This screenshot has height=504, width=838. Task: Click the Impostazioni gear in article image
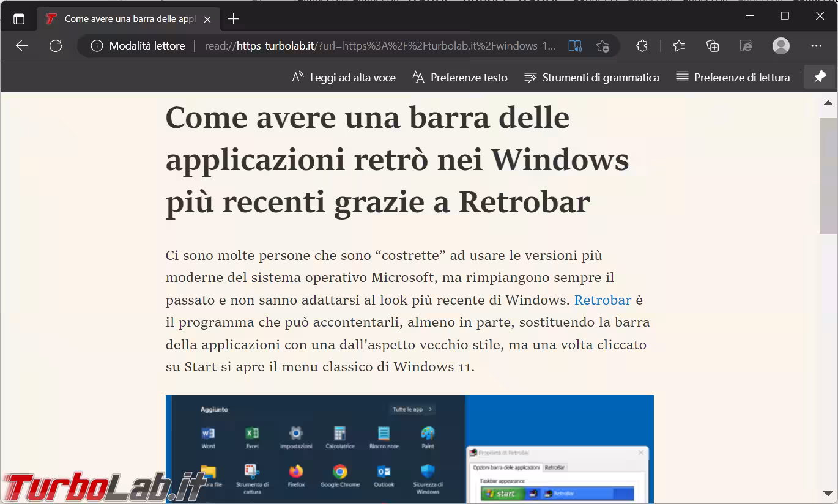(296, 434)
